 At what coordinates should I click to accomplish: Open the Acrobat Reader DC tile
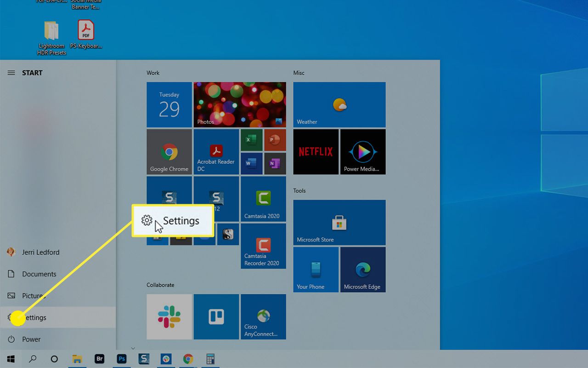(216, 152)
